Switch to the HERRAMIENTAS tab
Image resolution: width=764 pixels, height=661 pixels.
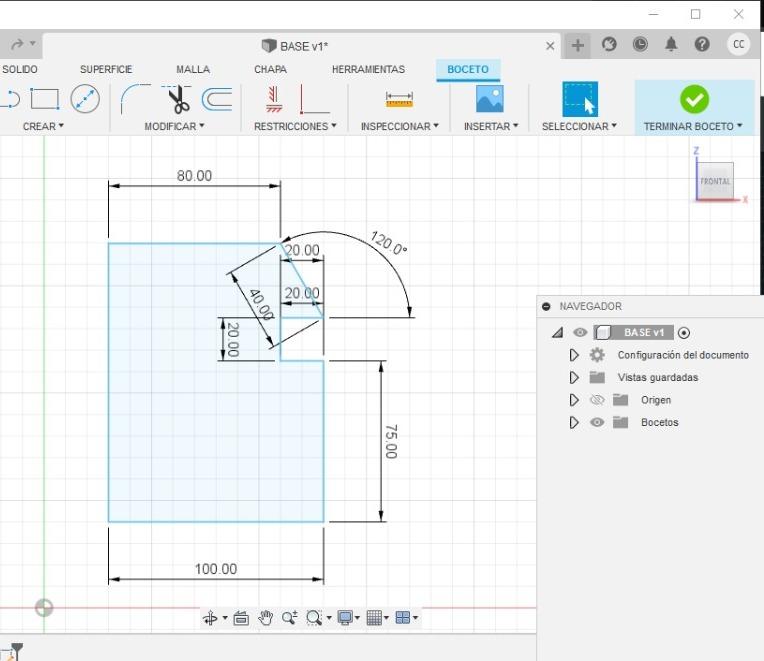tap(368, 69)
